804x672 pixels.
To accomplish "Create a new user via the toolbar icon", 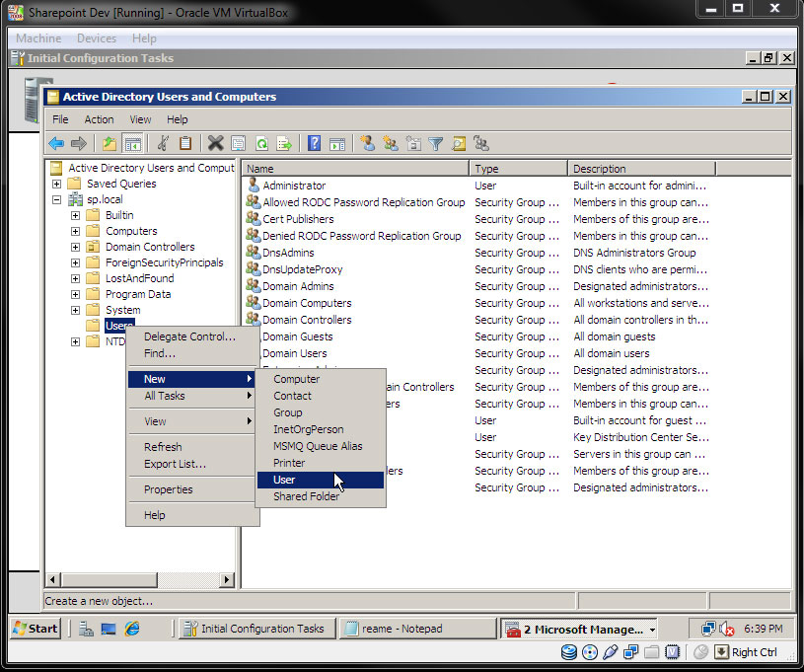I will coord(367,144).
